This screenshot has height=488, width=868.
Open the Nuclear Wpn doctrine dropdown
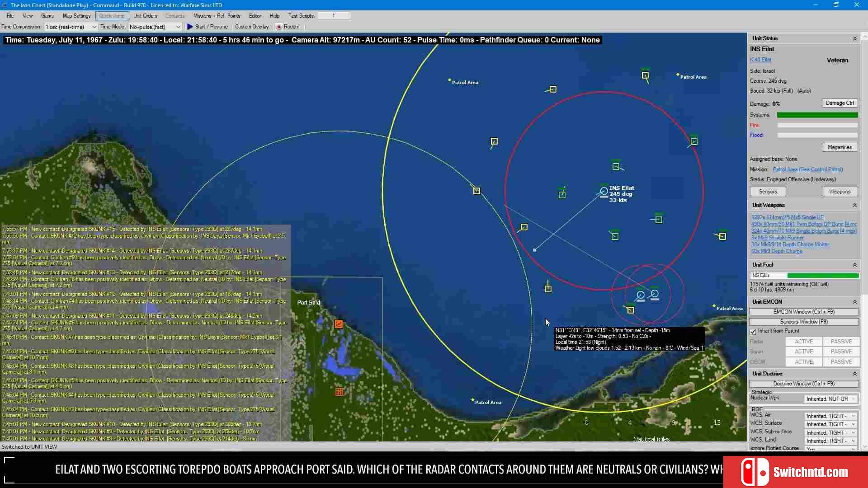(x=831, y=399)
